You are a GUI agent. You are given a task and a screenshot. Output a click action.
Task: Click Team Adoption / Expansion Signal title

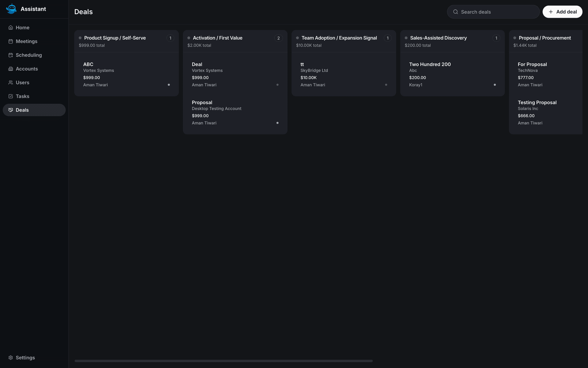pos(339,38)
